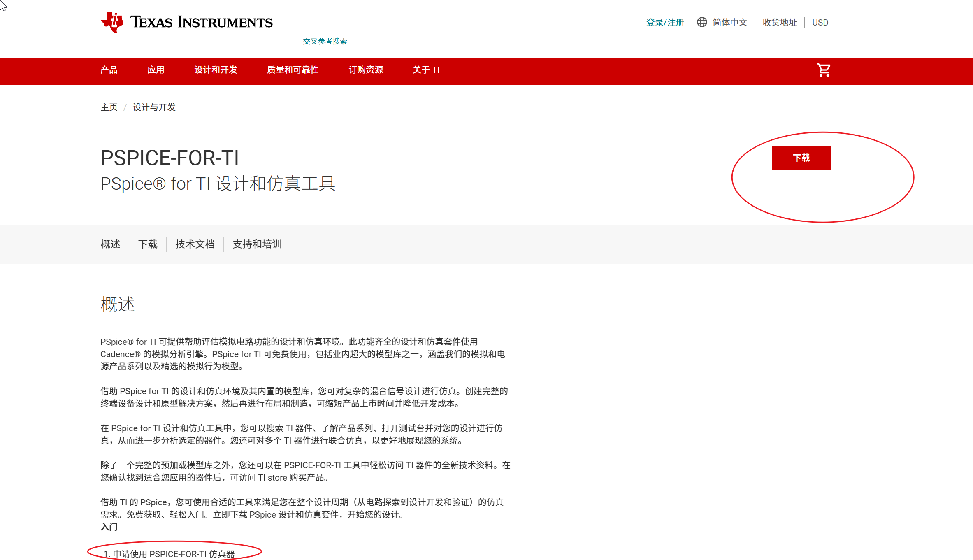The height and width of the screenshot is (560, 973).
Task: Click the 入门 bold heading
Action: coord(109,527)
